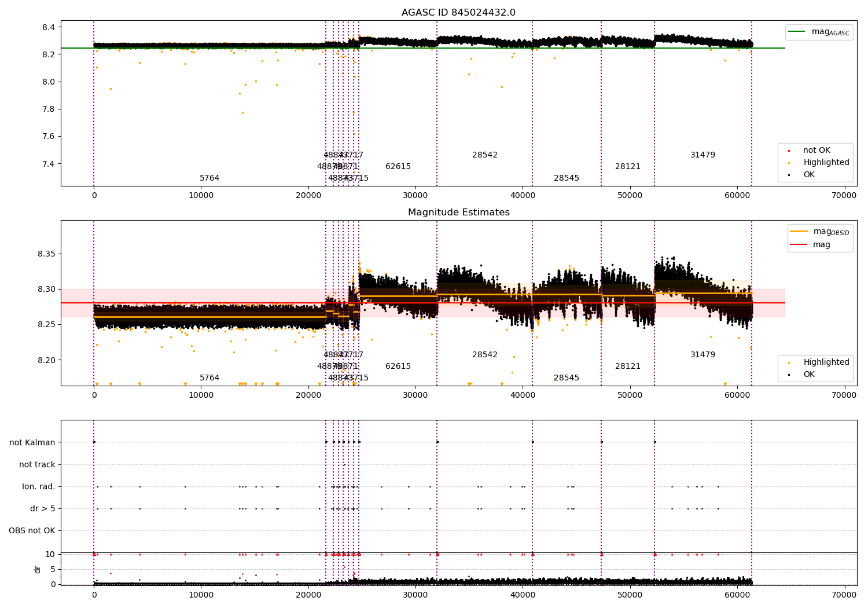Click the rotated 'dr' axis label
Screen dimensions: 868x608
(x=38, y=569)
